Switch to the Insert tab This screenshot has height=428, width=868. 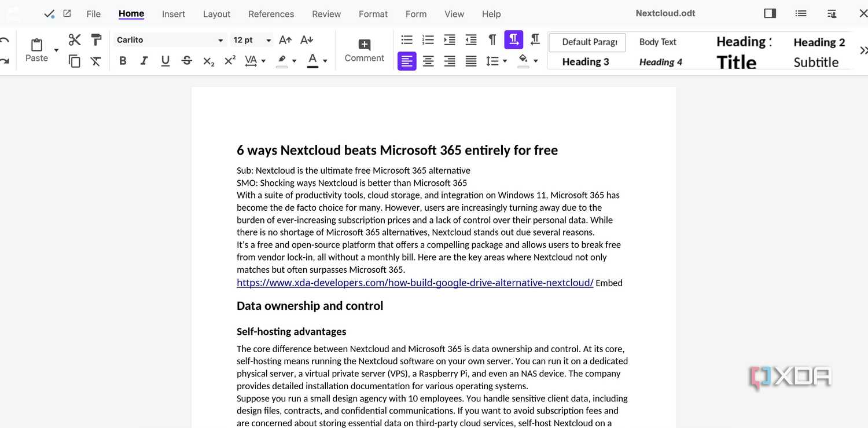[174, 14]
